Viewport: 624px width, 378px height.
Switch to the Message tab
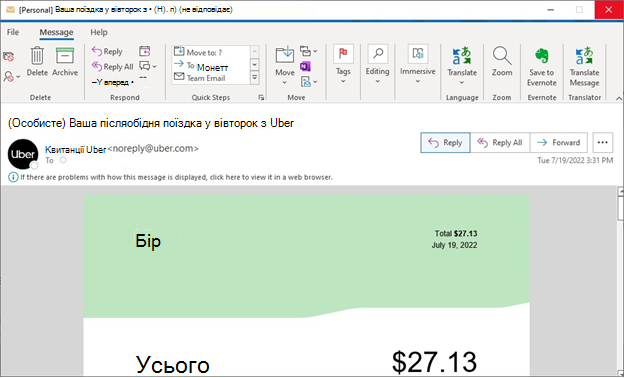click(56, 32)
